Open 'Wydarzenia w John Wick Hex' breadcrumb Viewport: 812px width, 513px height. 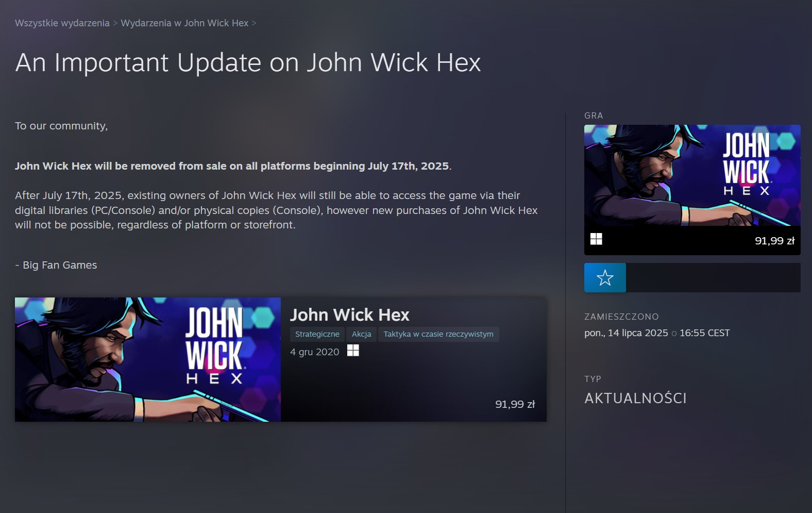coord(184,23)
